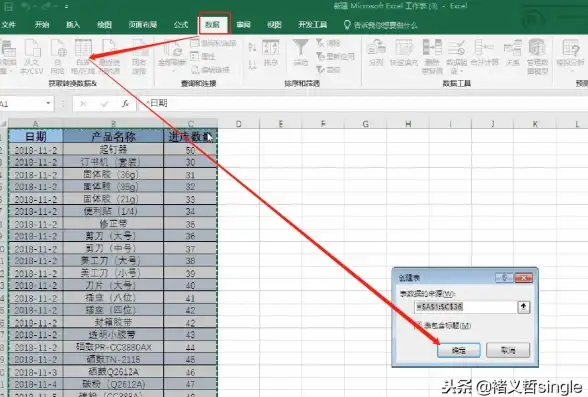Open 现有连接 in the ribbon
The width and height of the screenshot is (588, 397).
pyautogui.click(x=139, y=56)
